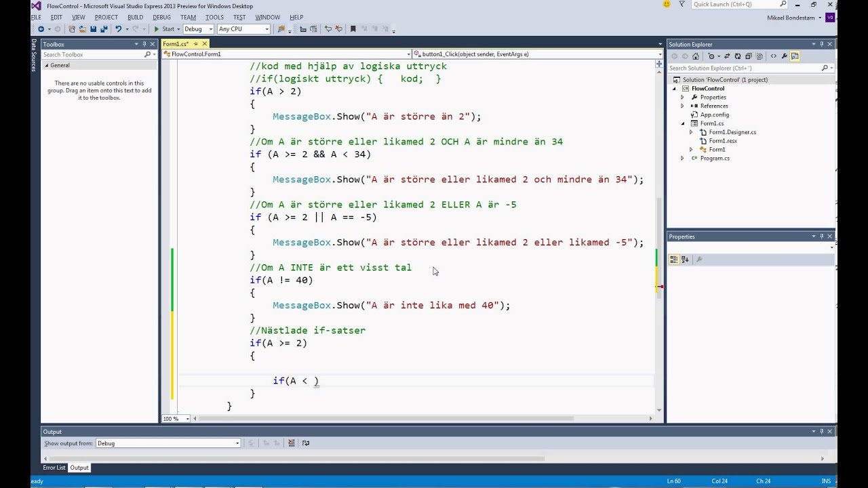Open the Mikael Bondestam account dropdown
This screenshot has width=868, height=488.
(794, 18)
